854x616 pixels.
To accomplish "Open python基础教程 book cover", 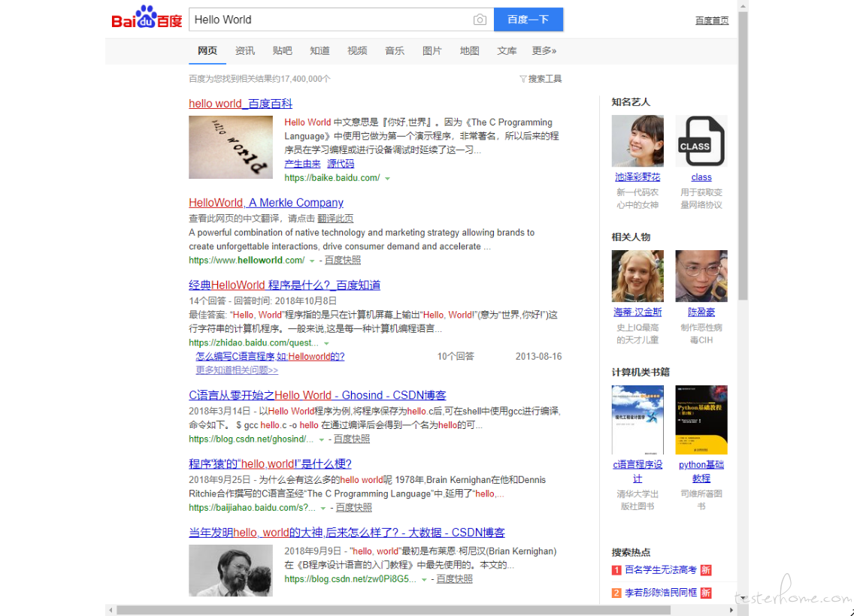I will 701,419.
